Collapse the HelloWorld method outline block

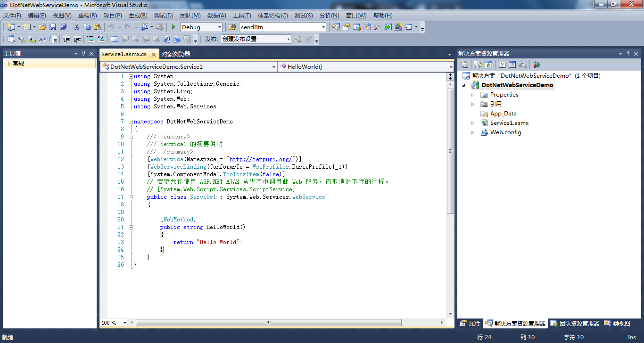click(131, 227)
